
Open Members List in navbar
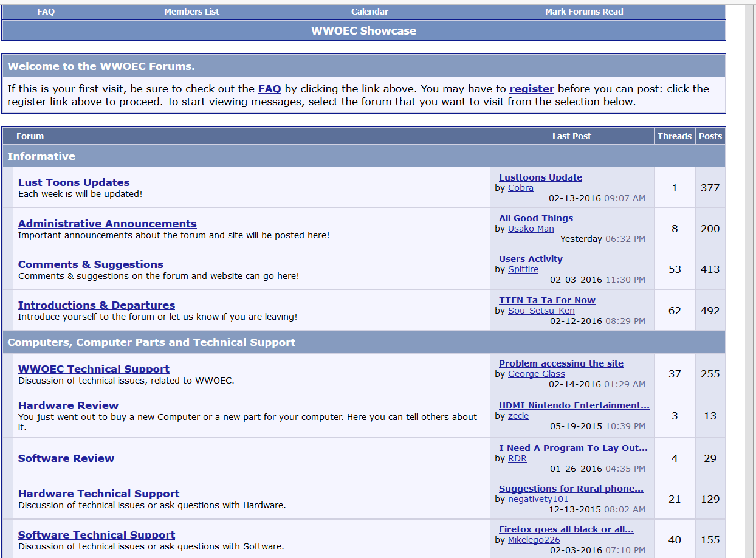click(191, 12)
